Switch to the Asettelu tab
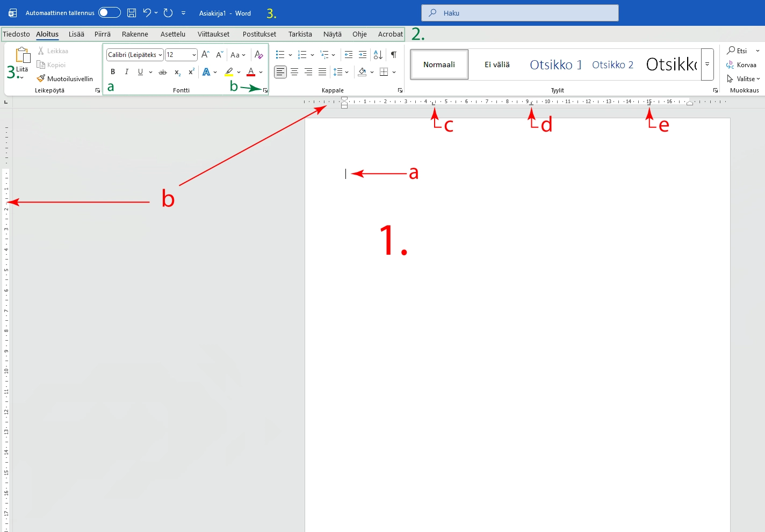This screenshot has height=532, width=765. (x=172, y=34)
